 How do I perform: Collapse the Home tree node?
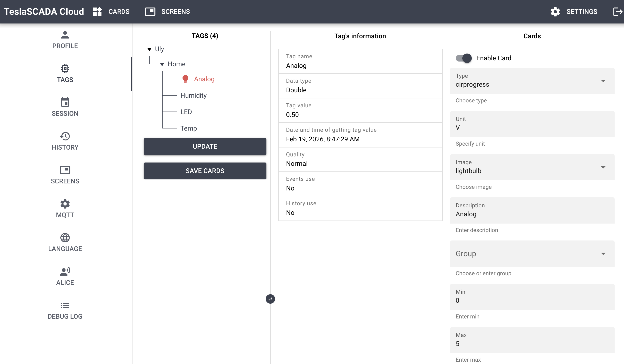tap(162, 64)
